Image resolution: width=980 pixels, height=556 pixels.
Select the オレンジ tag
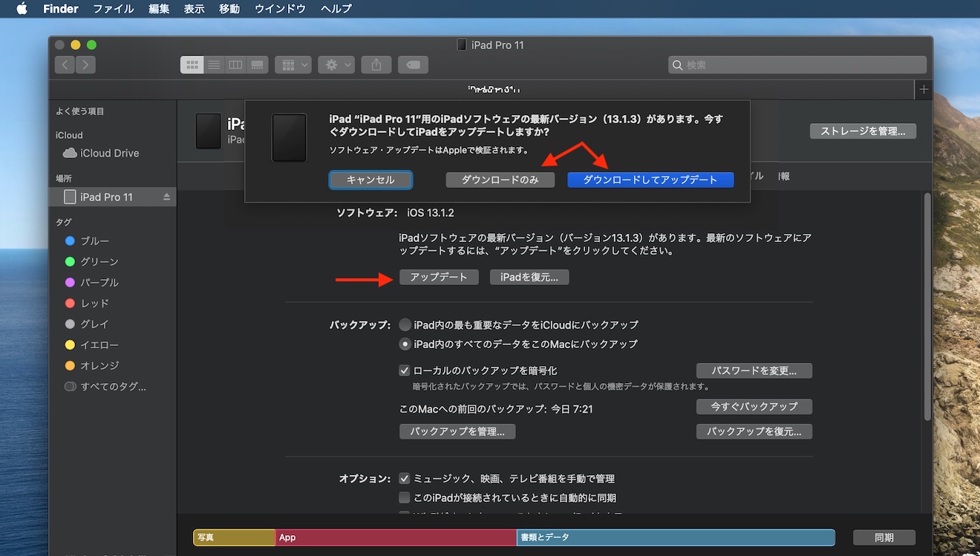(x=92, y=365)
